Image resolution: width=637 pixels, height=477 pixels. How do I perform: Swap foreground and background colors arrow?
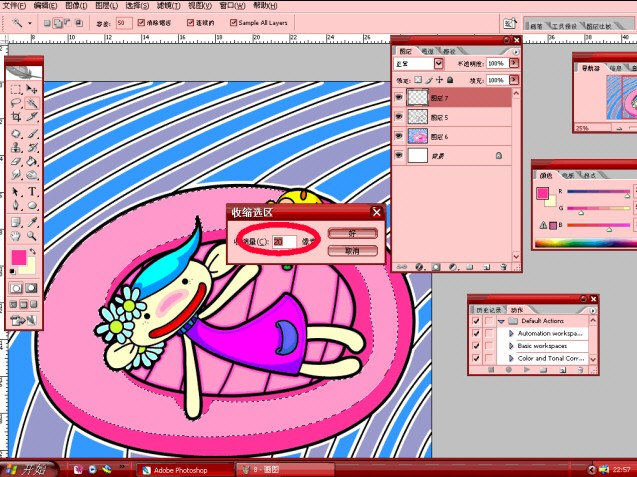coord(33,252)
